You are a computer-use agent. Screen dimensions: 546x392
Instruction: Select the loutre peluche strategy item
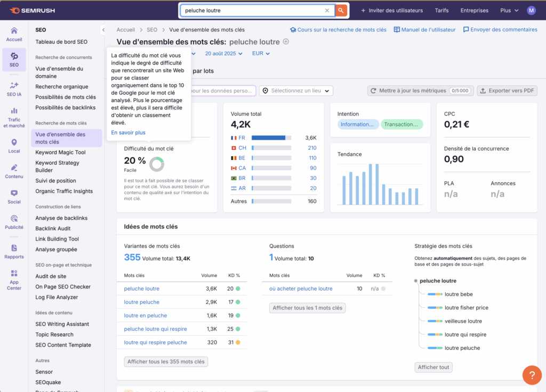(453, 348)
